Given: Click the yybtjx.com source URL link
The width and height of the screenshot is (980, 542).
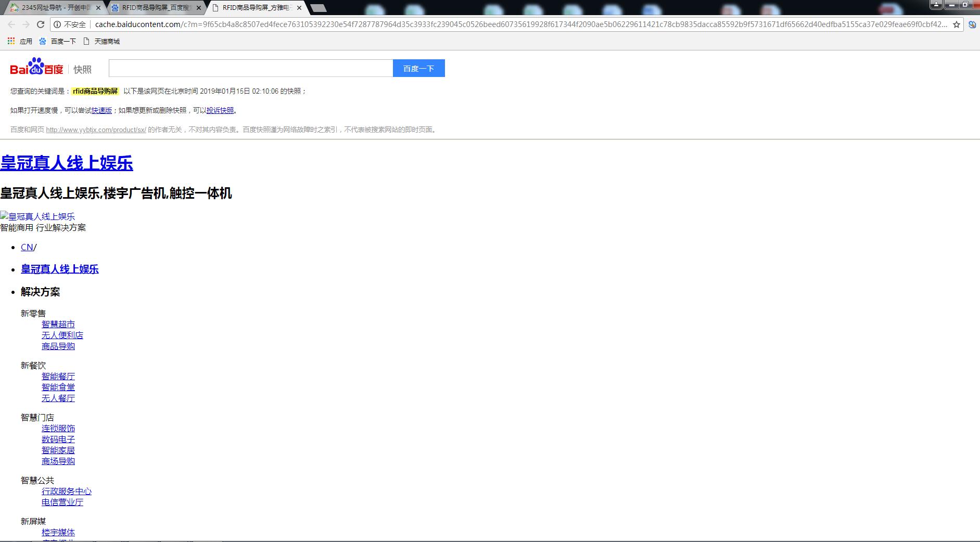Looking at the screenshot, I should click(x=96, y=130).
